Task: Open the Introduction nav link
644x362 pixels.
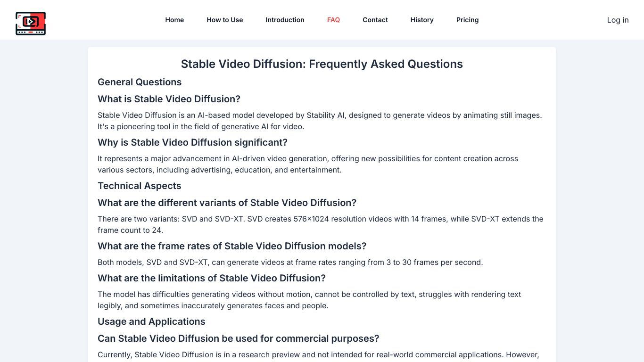Action: point(285,20)
